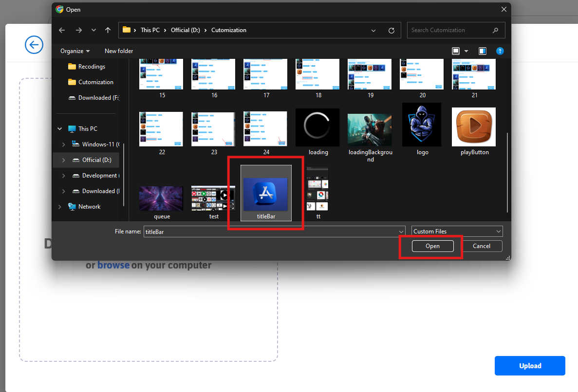Collapse the This PC tree node
578x392 pixels.
click(60, 129)
